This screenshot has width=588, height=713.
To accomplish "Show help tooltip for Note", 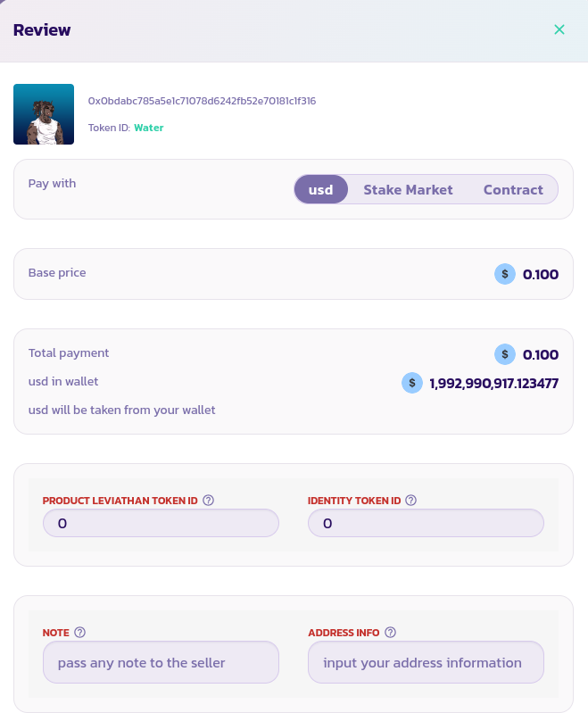I will click(79, 633).
